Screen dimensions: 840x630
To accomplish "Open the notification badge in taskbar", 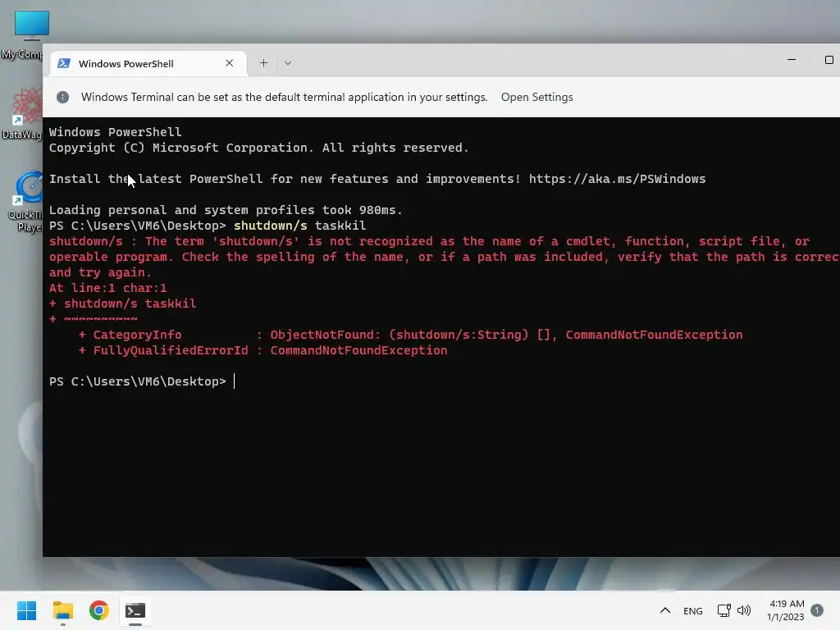I will pos(817,610).
